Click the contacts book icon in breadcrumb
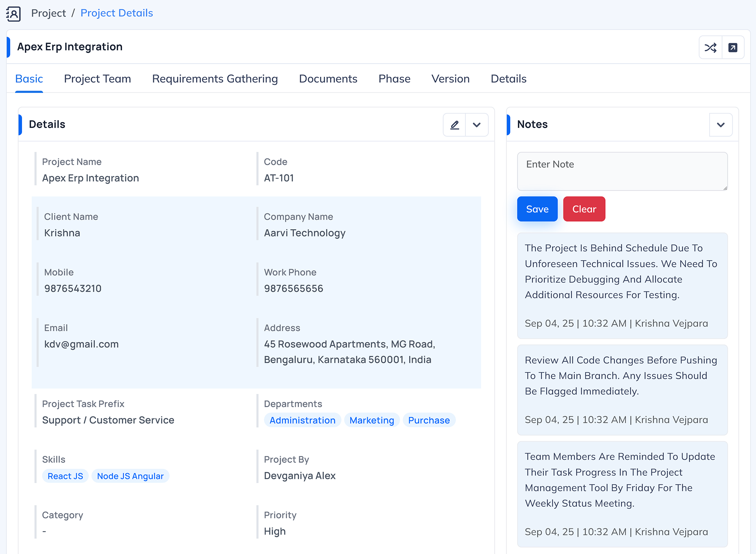 tap(13, 14)
